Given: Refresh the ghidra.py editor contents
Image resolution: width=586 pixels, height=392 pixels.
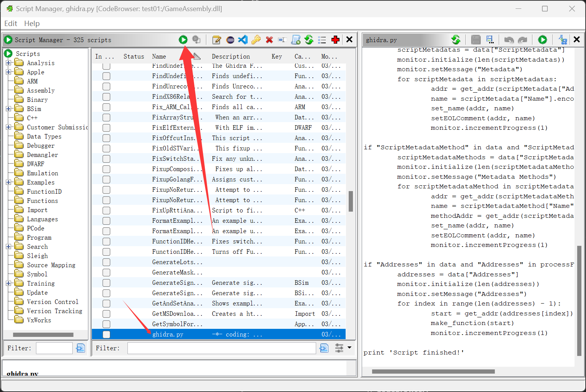Looking at the screenshot, I should click(456, 39).
